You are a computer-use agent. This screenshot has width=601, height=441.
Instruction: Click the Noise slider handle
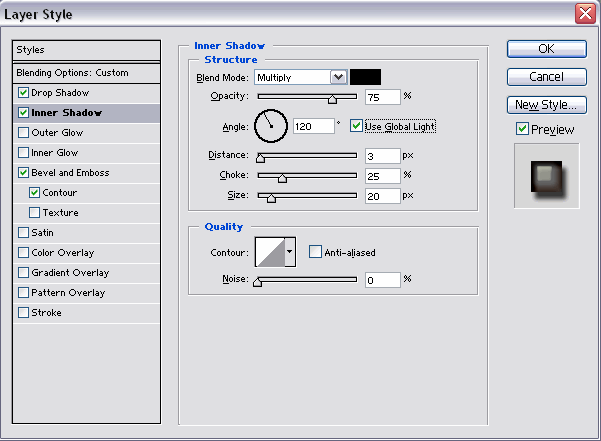click(258, 282)
